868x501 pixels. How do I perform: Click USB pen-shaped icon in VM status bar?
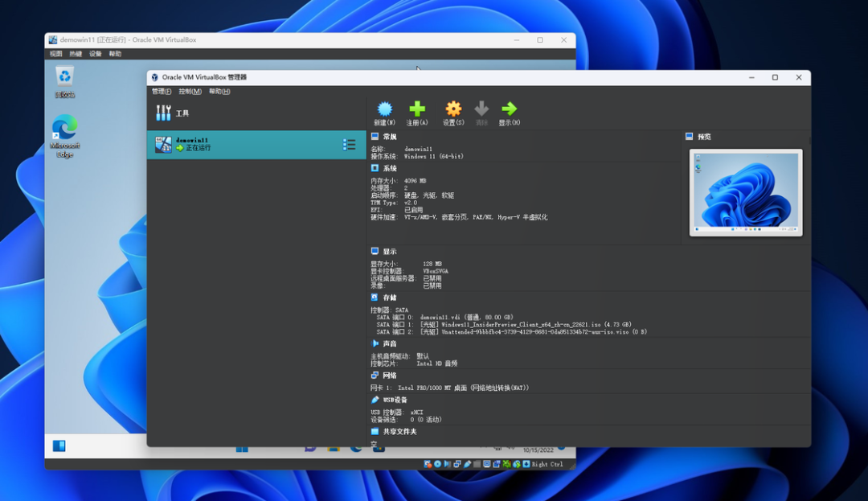467,464
